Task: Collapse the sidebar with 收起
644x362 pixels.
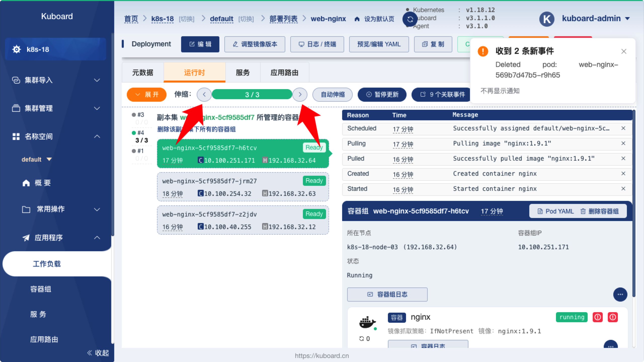Action: tap(98, 353)
